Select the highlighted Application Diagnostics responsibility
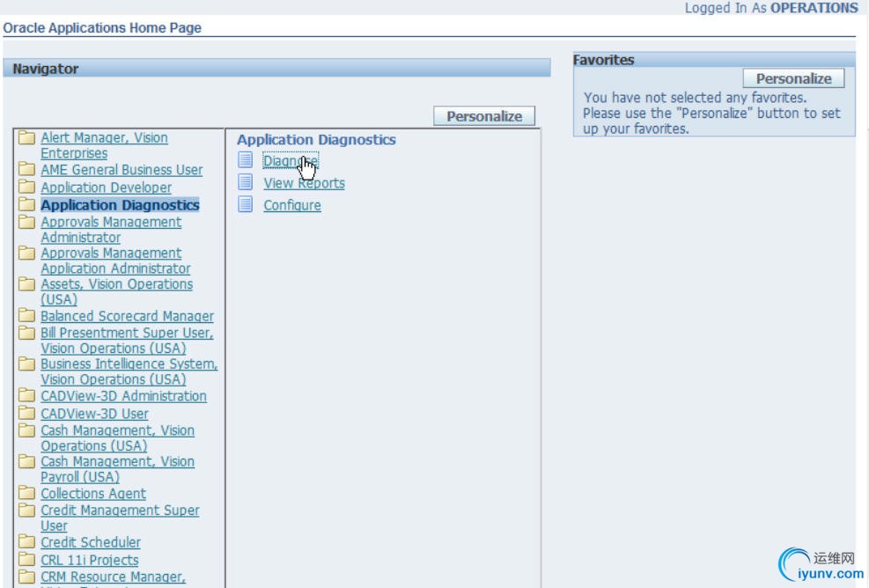The width and height of the screenshot is (869, 588). [x=120, y=205]
